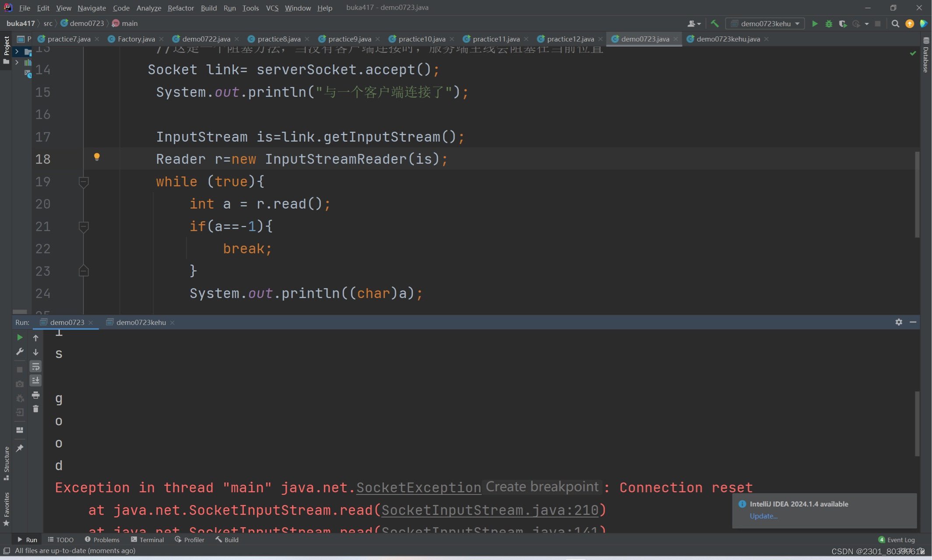The image size is (932, 560).
Task: Click the tool windows quick-access icon in status bar
Action: (7, 550)
